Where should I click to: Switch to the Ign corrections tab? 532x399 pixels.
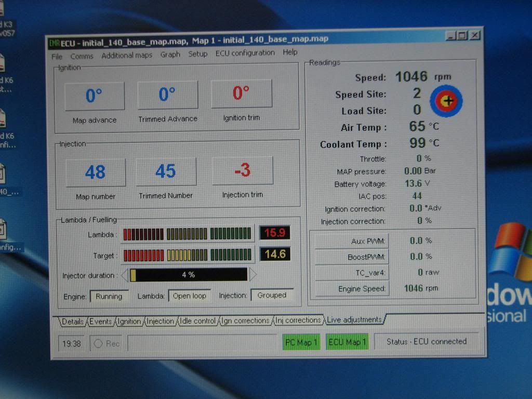click(x=245, y=320)
